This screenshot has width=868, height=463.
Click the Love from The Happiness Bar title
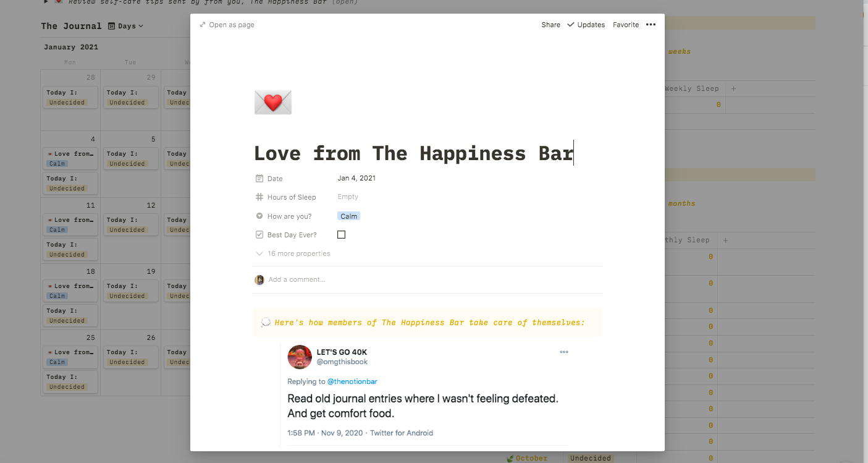[x=414, y=153]
